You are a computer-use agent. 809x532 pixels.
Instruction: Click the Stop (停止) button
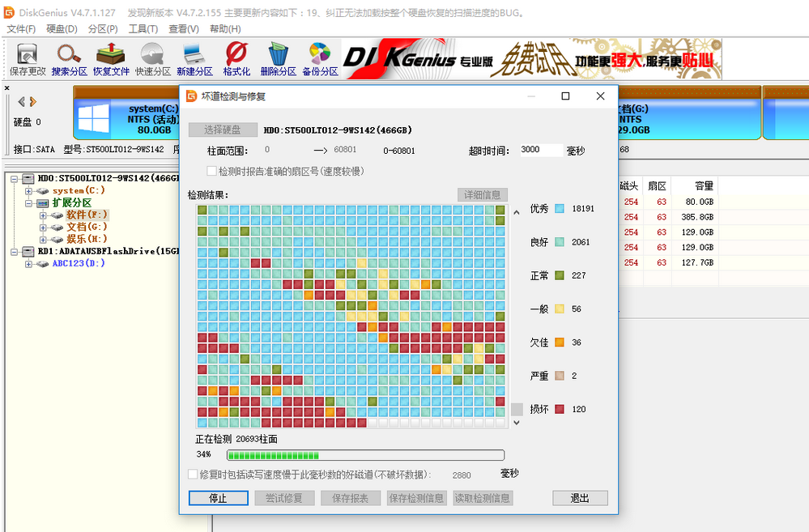219,498
